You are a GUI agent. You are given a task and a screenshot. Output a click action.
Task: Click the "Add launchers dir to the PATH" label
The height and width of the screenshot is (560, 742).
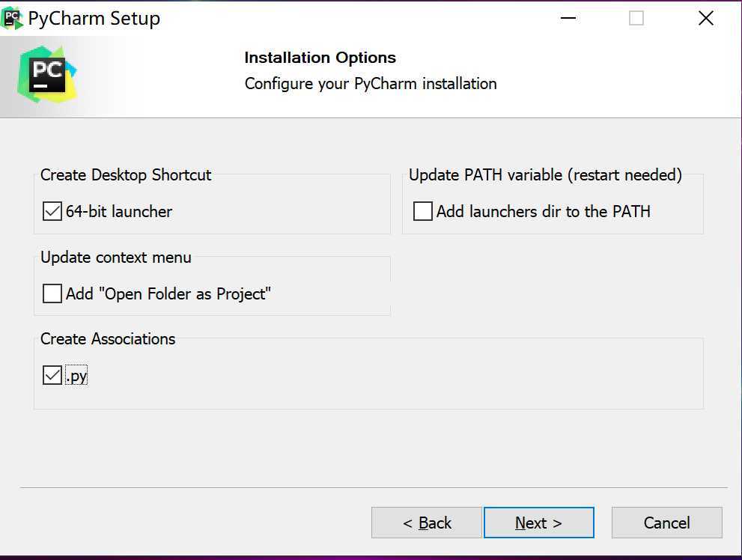pos(544,211)
